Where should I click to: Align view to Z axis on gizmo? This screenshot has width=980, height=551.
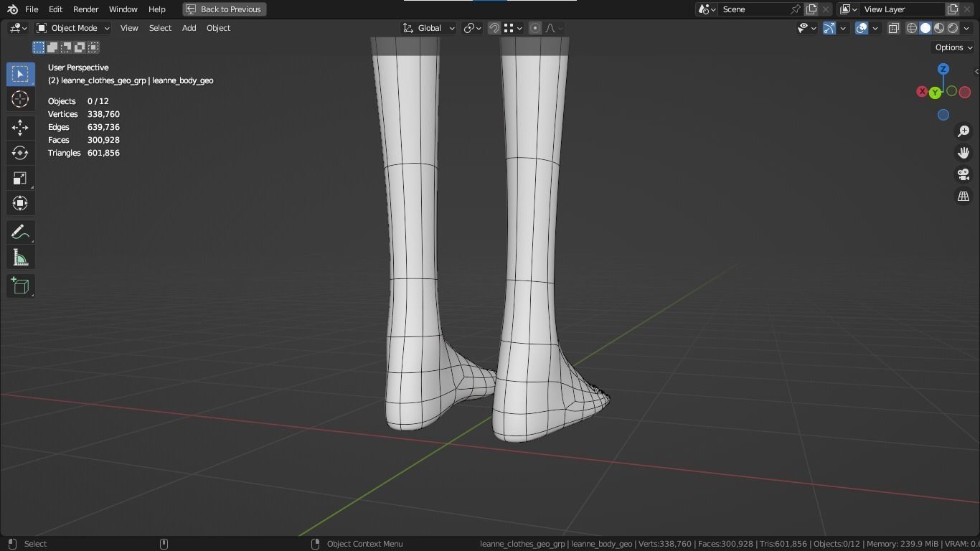tap(943, 69)
